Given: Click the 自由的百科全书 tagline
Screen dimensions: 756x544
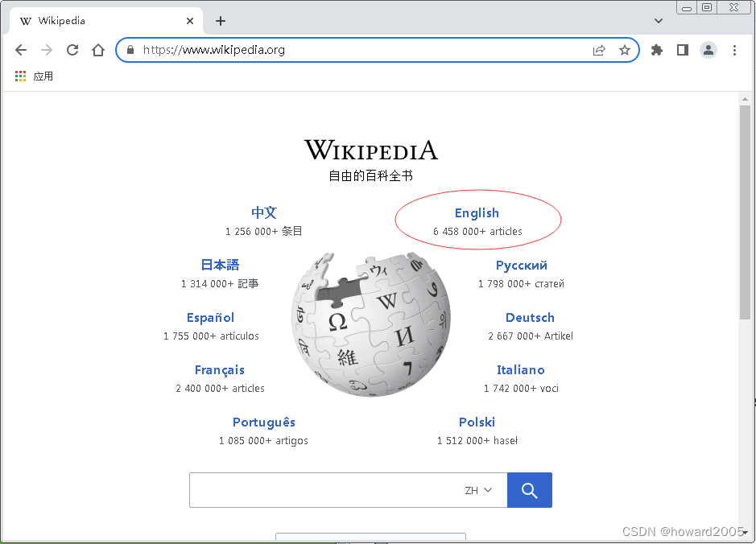Looking at the screenshot, I should 371,176.
